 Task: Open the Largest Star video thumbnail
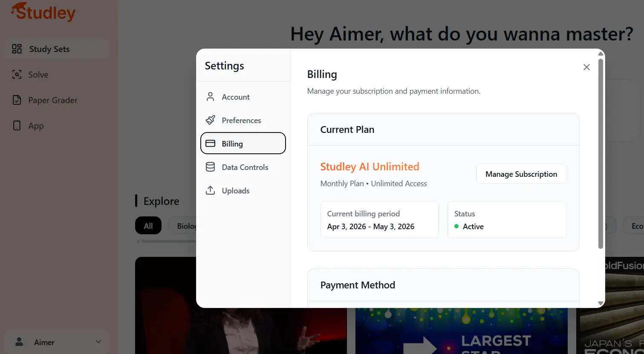pyautogui.click(x=462, y=331)
